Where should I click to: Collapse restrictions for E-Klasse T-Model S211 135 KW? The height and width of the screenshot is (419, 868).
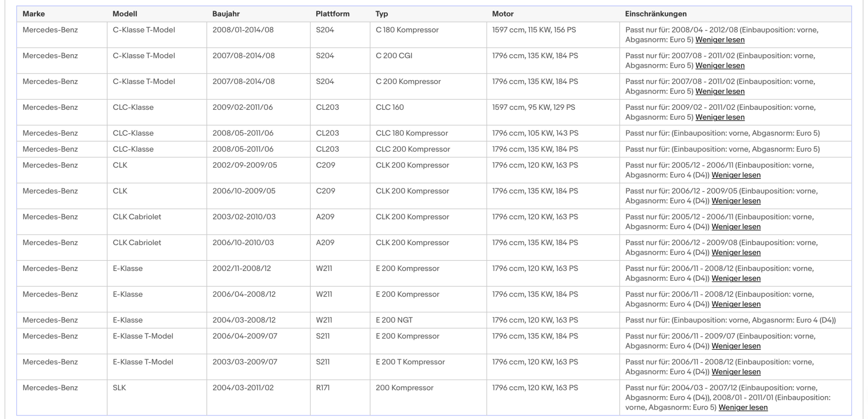pyautogui.click(x=736, y=346)
